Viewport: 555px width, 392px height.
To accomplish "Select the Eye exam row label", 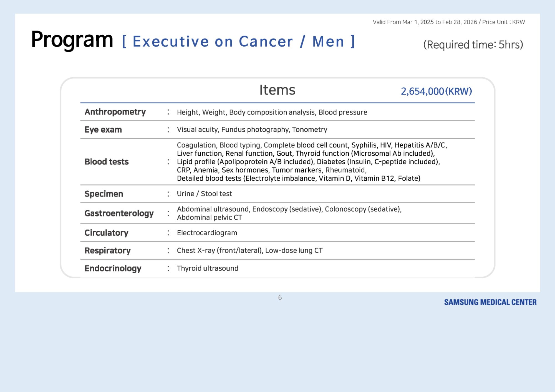I will coord(103,129).
